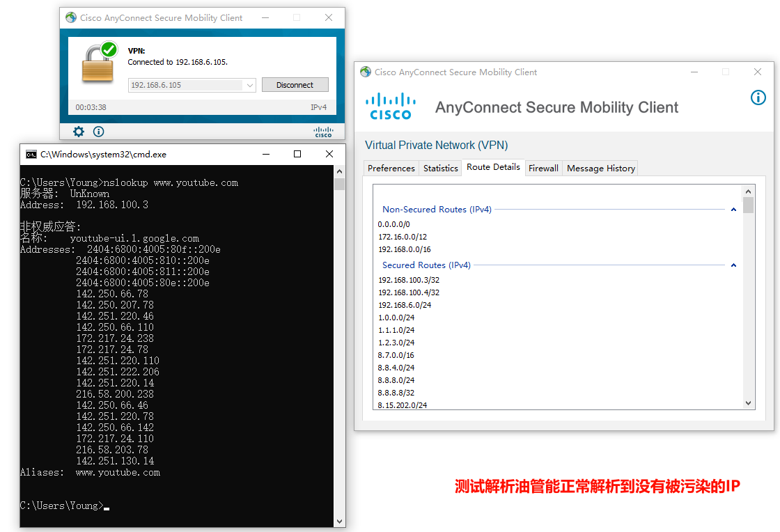Click the Aliases www.youtube.com line
780x532 pixels.
90,472
